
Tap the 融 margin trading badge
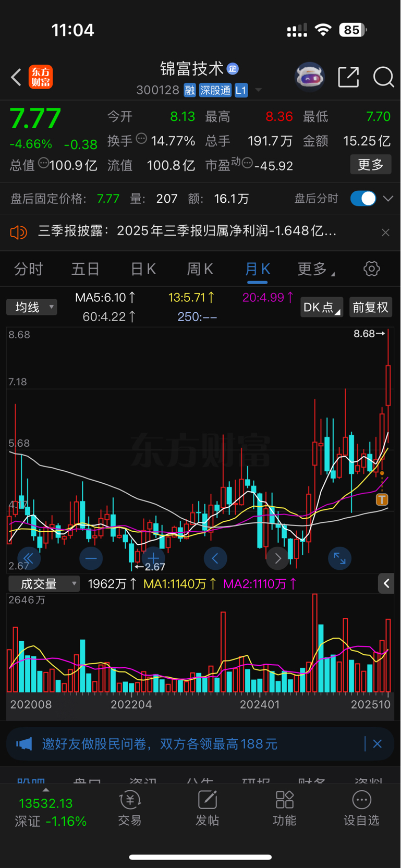(190, 90)
